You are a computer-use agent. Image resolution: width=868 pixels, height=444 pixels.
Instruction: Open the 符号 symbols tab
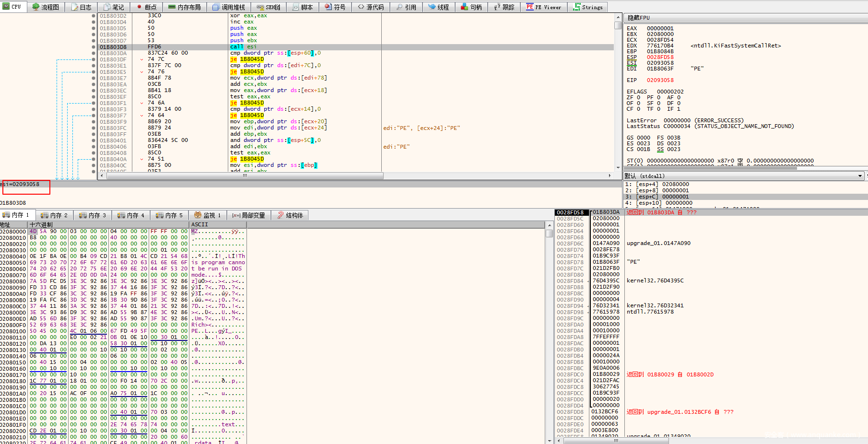click(335, 7)
